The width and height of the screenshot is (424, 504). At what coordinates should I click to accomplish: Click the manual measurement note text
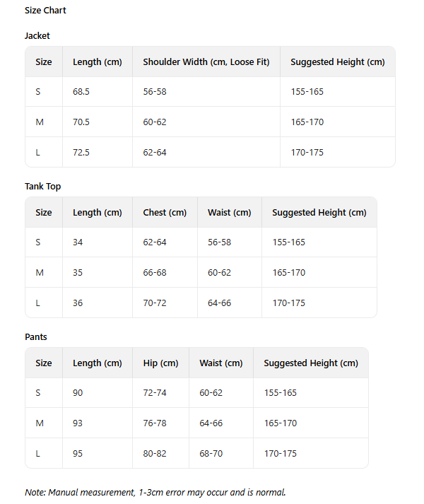tap(155, 492)
